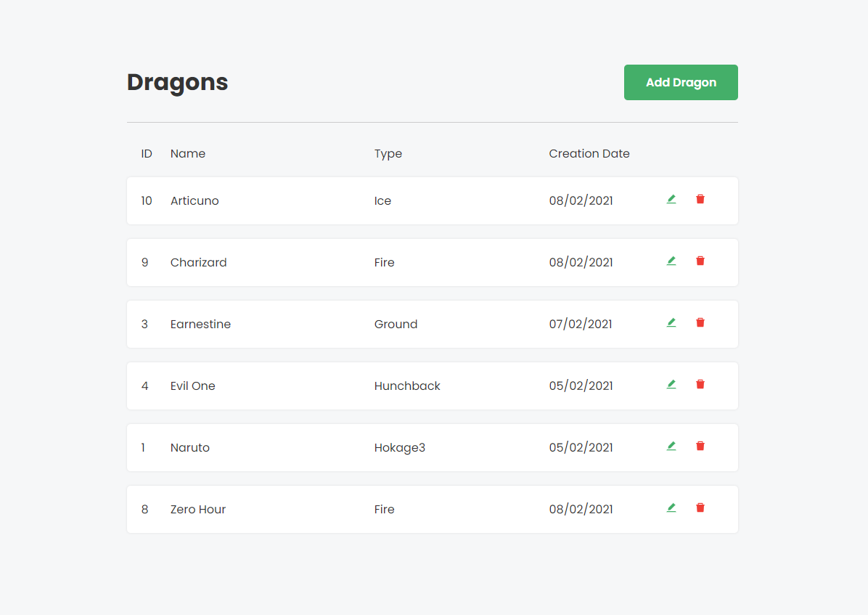Image resolution: width=868 pixels, height=615 pixels.
Task: Click the ID column header
Action: (147, 153)
